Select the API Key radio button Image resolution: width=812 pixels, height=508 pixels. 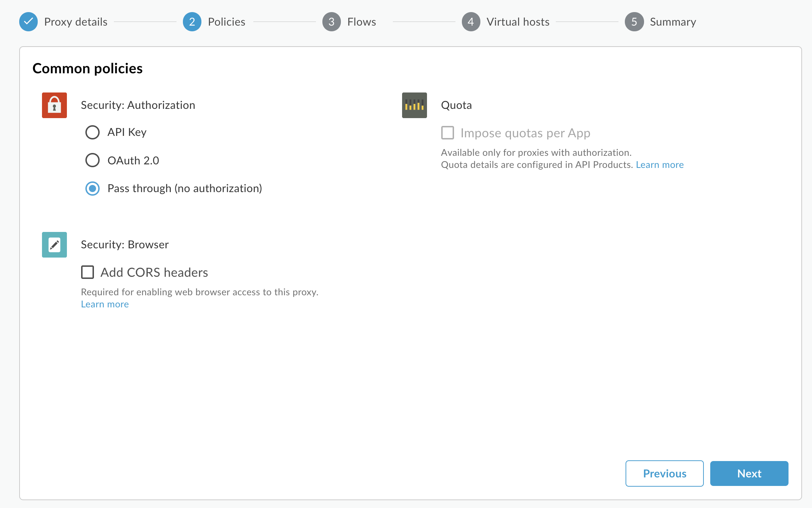(x=92, y=132)
